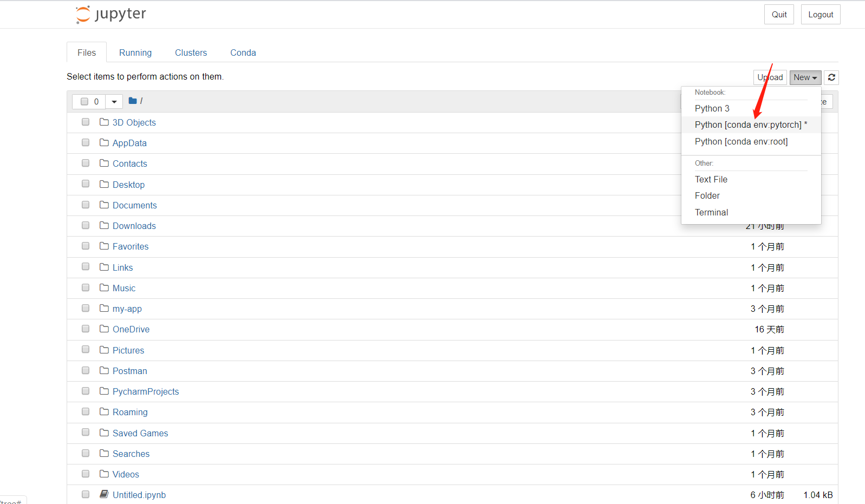Click the Videos folder icon
This screenshot has width=865, height=504.
[x=105, y=474]
